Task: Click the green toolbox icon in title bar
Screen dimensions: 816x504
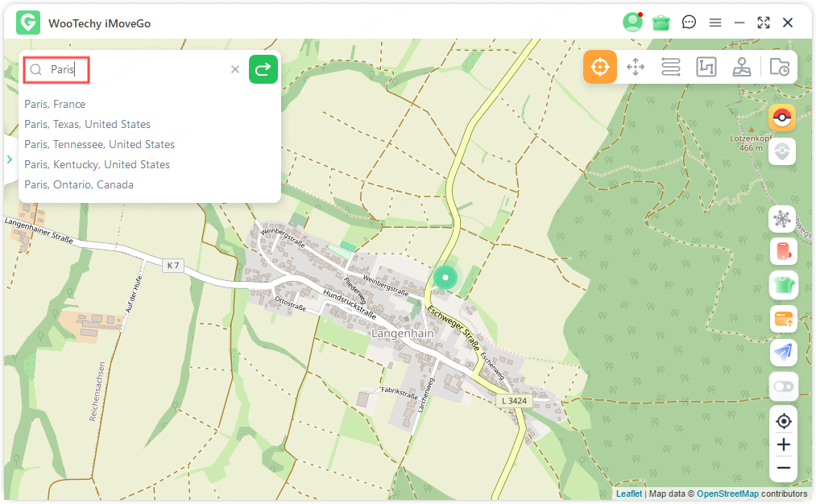Action: click(x=661, y=23)
